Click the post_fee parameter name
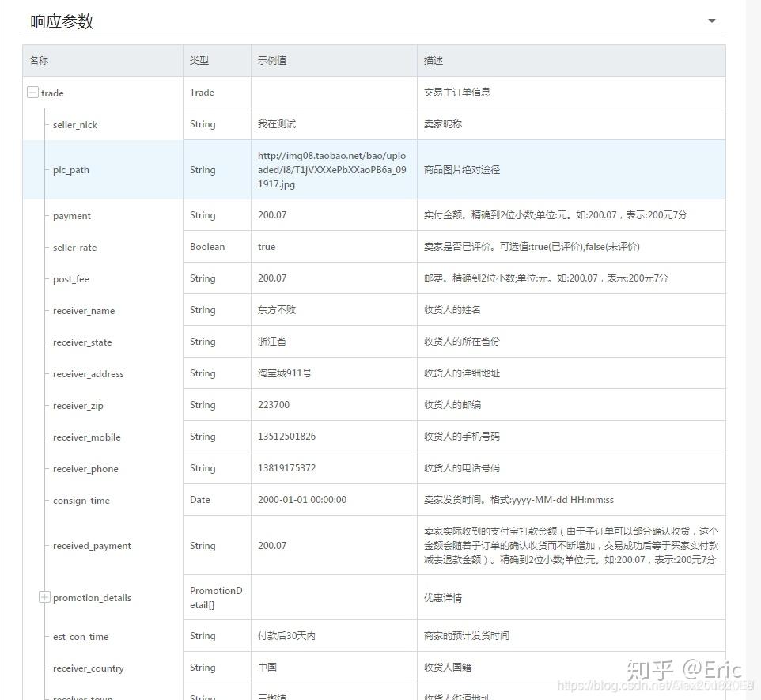Image resolution: width=761 pixels, height=700 pixels. (x=71, y=279)
